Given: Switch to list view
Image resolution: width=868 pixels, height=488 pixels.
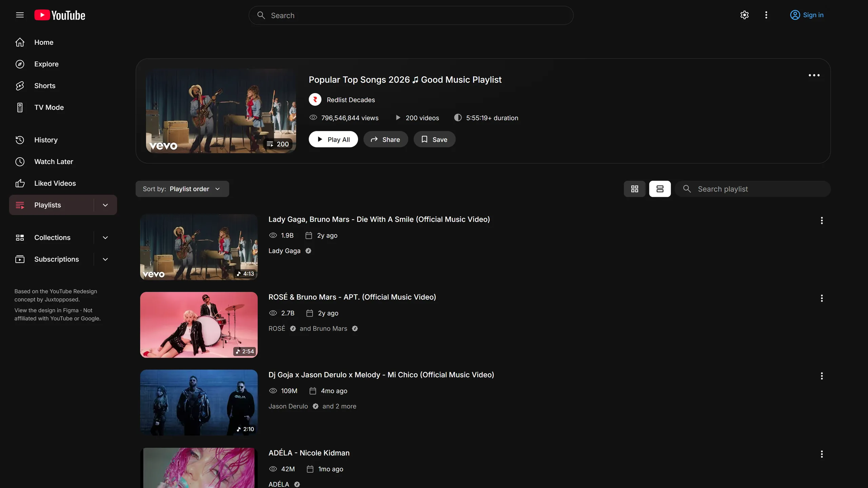Looking at the screenshot, I should (x=660, y=189).
